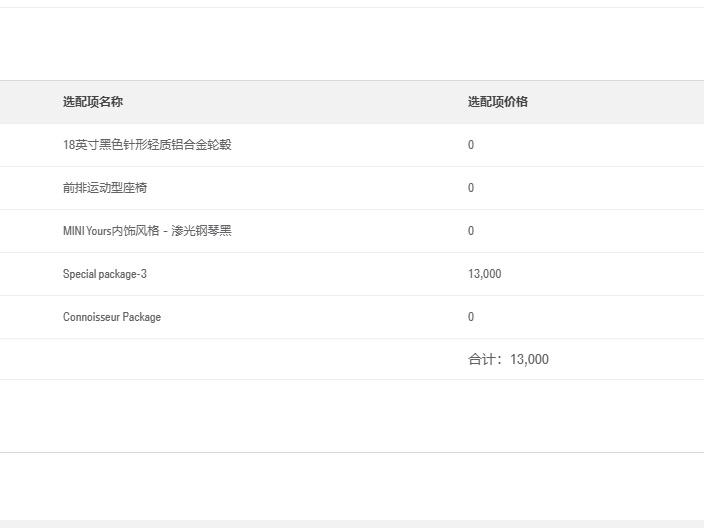The height and width of the screenshot is (528, 704).
Task: Click the price 0 for Connoisseur Package
Action: point(471,317)
